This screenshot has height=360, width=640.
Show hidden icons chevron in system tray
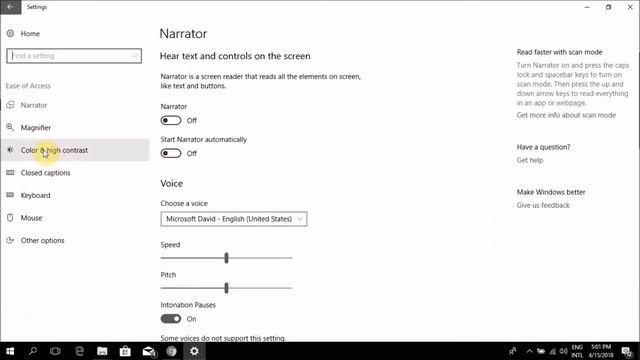[x=529, y=351]
